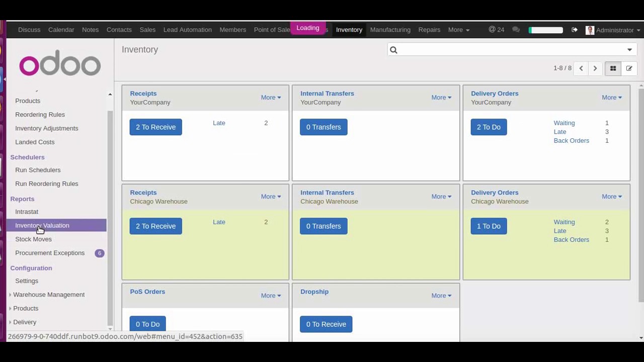Open More menu on Internal Transfers YourCompany card
The image size is (644, 362).
tap(441, 98)
